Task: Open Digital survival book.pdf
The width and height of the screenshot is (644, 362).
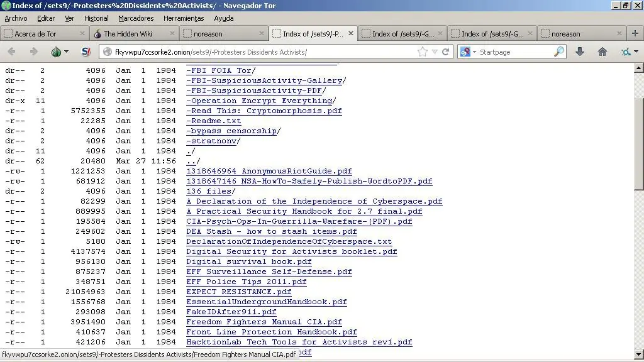Action: coord(249,261)
